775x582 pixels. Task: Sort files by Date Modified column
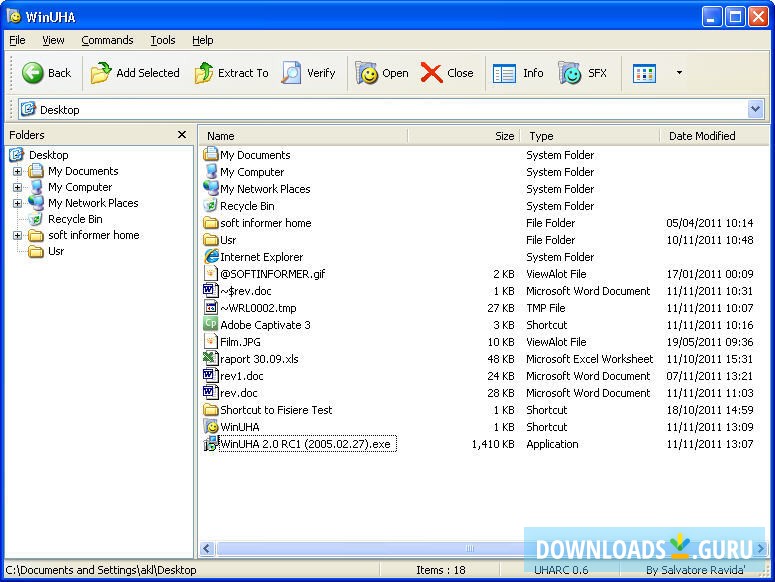(x=702, y=136)
